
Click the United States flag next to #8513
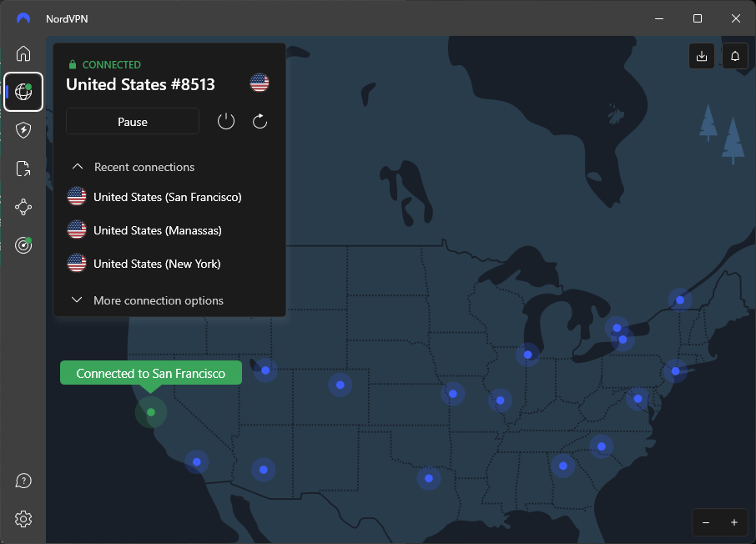pyautogui.click(x=260, y=83)
